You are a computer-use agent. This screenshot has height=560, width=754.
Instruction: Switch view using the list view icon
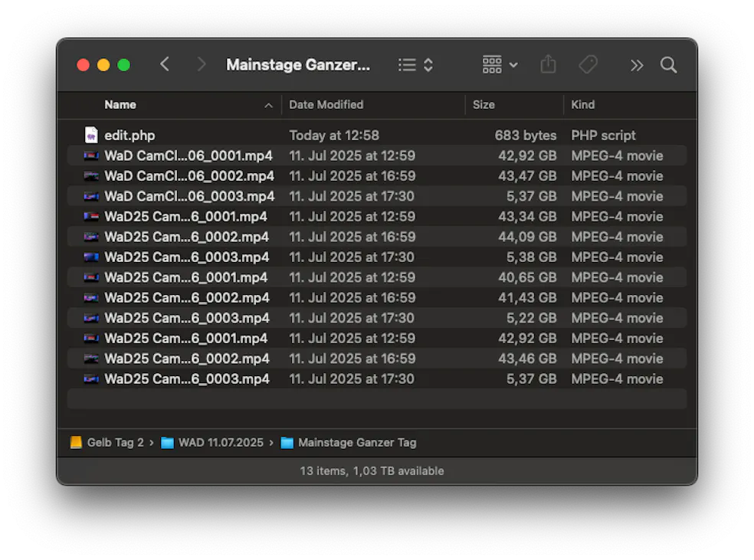[x=407, y=65]
